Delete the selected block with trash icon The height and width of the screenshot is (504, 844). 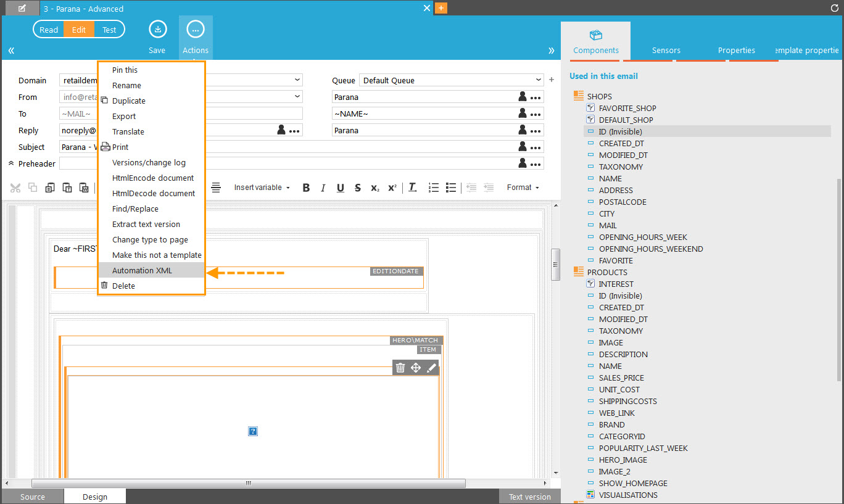coord(400,368)
